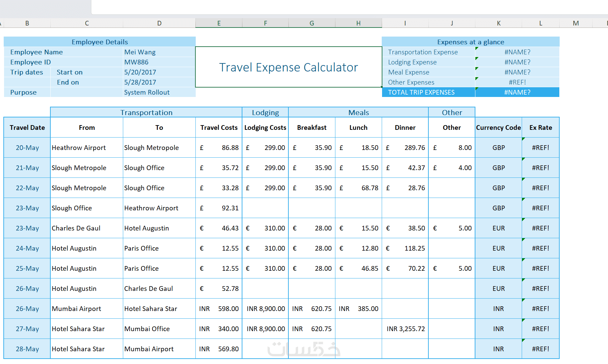Screen dimensions: 608x364
Task: Click the INR 598.00 travel cost cell
Action: pos(219,309)
